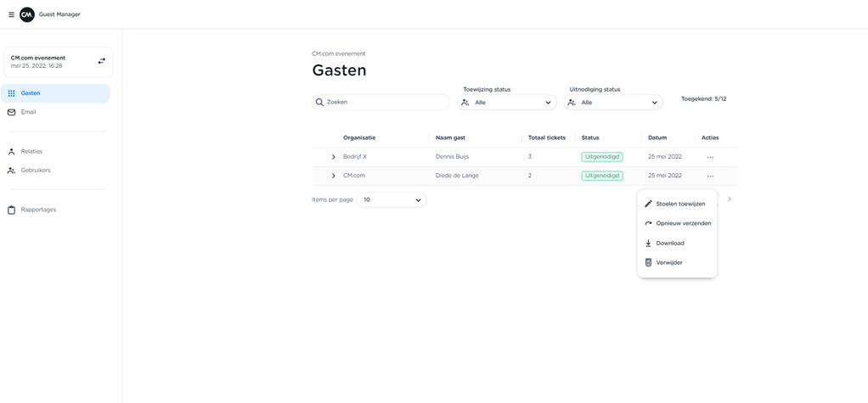Click the switch event arrows icon
The width and height of the screenshot is (868, 403).
[x=101, y=61]
